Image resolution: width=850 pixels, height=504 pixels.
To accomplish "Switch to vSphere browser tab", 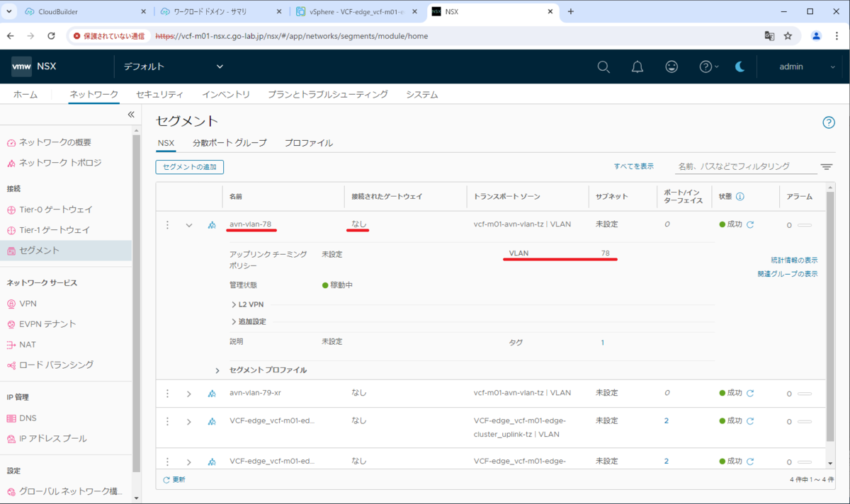I will tap(356, 11).
